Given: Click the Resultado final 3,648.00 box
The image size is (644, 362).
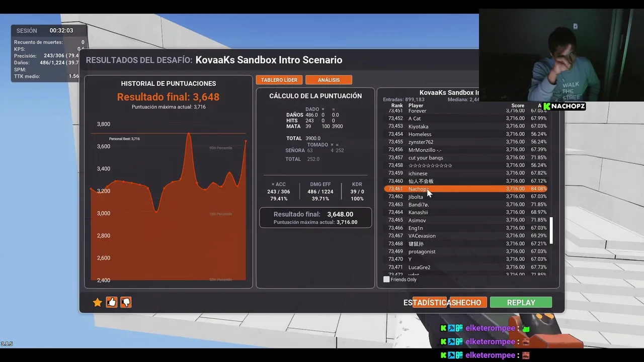Looking at the screenshot, I should point(315,218).
